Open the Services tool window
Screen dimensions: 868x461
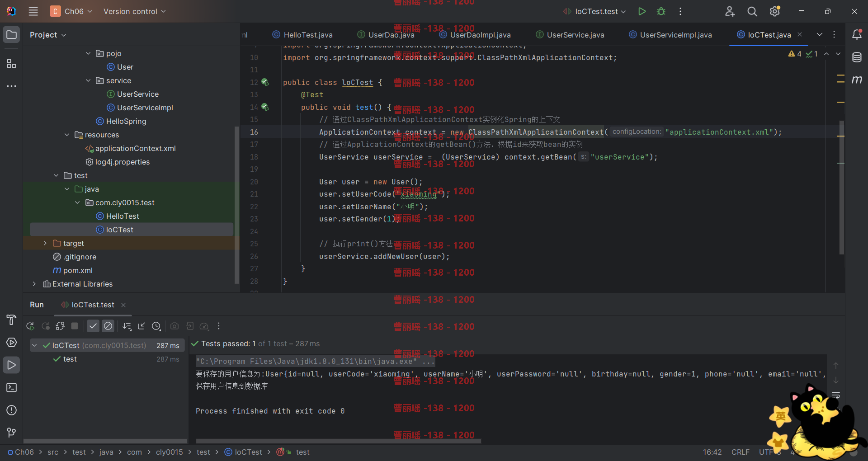click(x=11, y=342)
